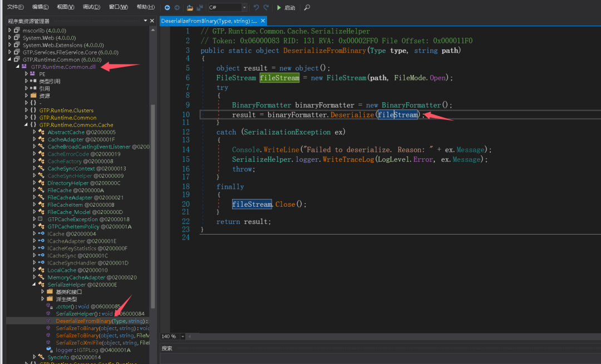Collapse the SerializeHelper class node
Screen dimensions: 601x364
tap(34, 285)
